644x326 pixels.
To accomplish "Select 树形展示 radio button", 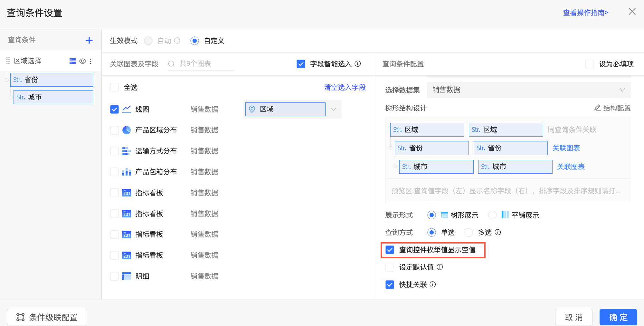I will click(x=431, y=215).
